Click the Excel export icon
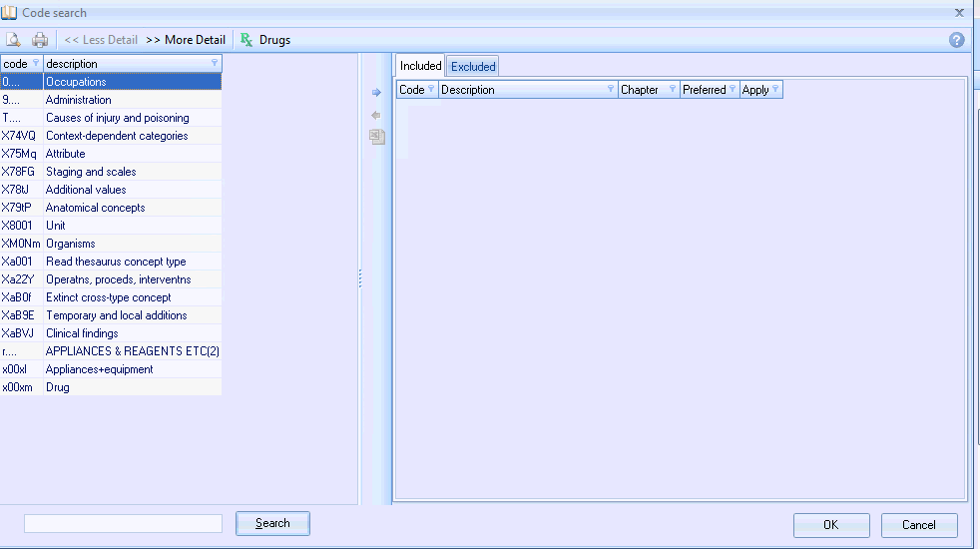This screenshot has height=549, width=980. [x=376, y=137]
